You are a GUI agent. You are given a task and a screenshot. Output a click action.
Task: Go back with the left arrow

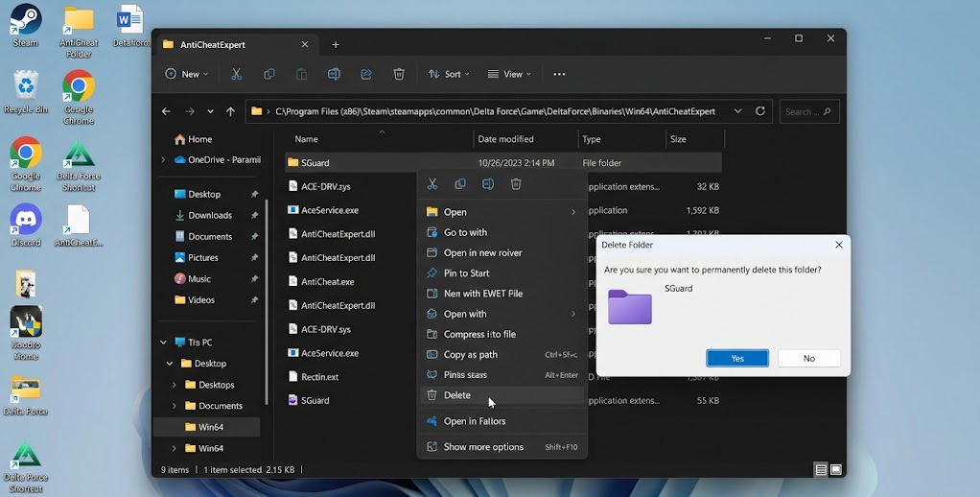coord(166,111)
